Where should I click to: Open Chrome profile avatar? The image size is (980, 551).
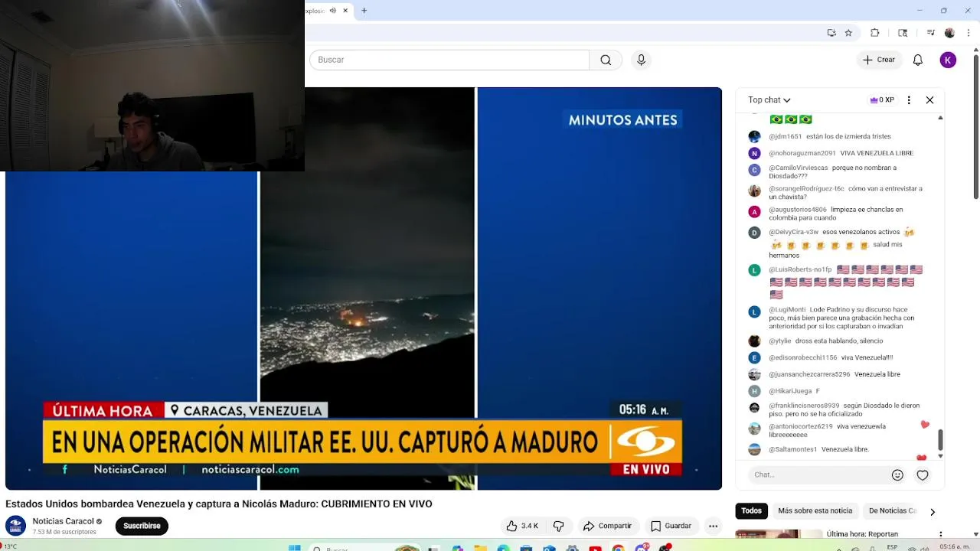pos(949,33)
